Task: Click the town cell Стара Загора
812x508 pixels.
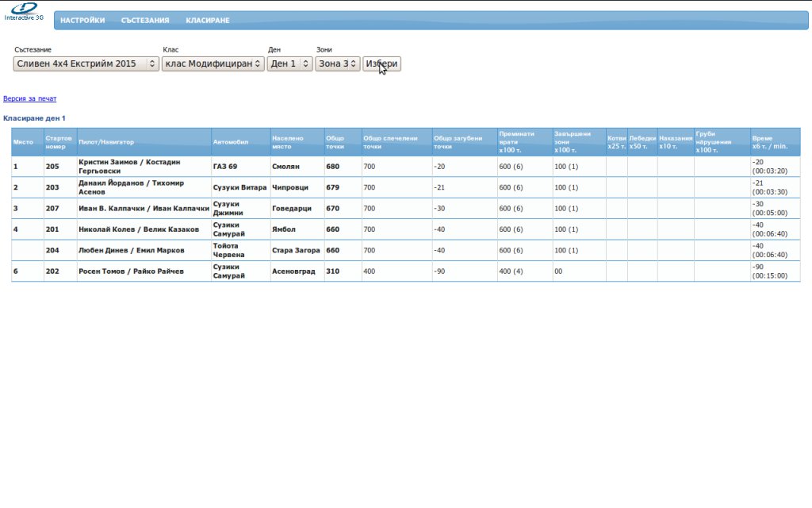Action: pyautogui.click(x=296, y=250)
